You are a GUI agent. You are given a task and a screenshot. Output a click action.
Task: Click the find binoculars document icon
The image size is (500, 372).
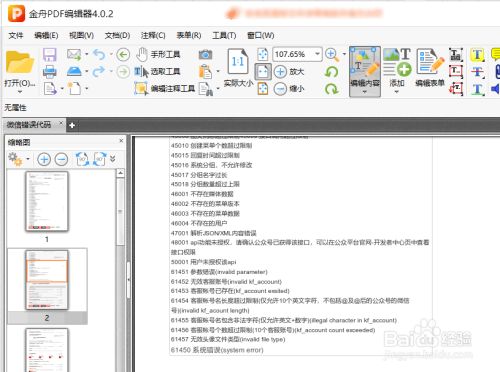206,89
